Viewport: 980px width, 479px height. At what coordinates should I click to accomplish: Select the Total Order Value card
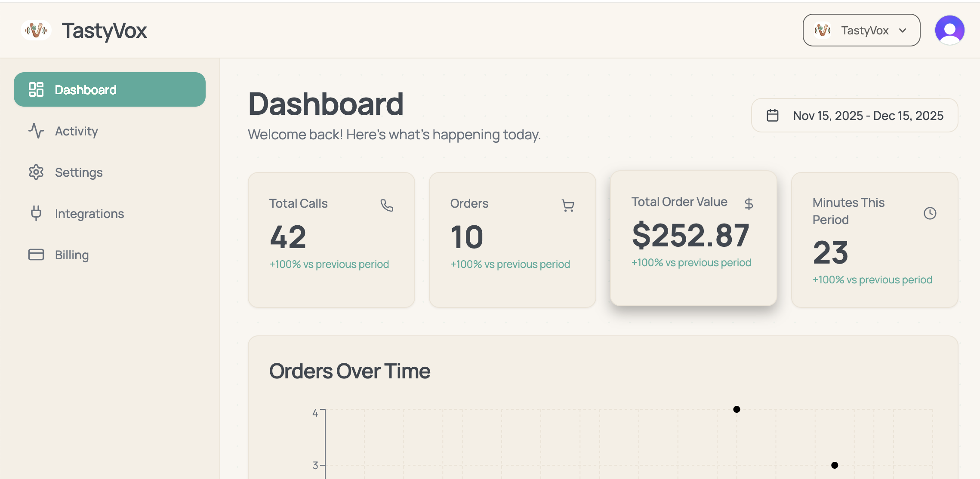[693, 239]
